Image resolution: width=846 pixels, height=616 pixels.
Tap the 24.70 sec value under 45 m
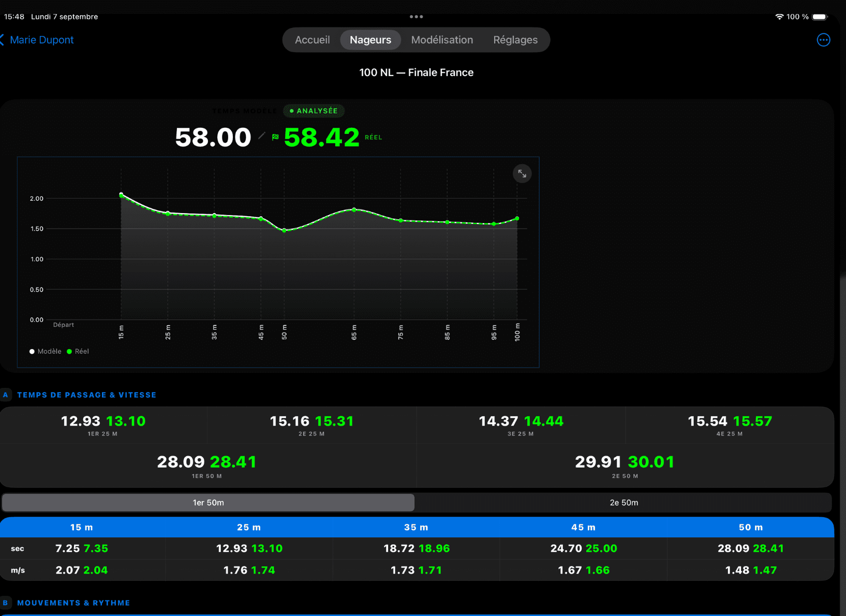(566, 548)
